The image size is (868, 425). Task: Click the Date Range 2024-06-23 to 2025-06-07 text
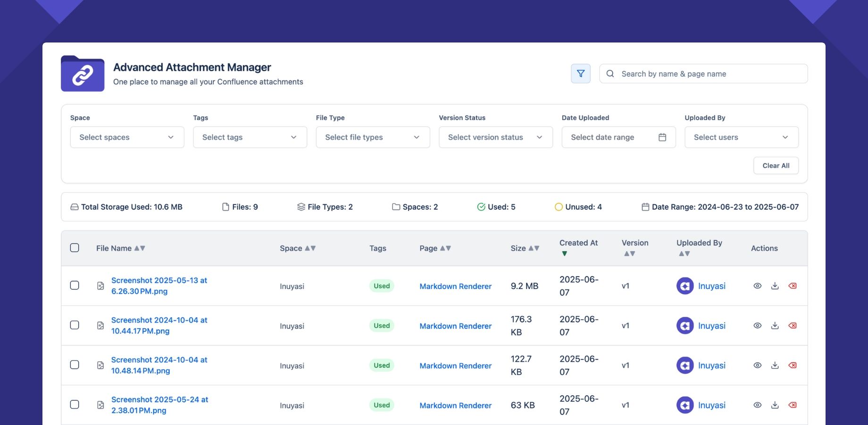coord(725,207)
